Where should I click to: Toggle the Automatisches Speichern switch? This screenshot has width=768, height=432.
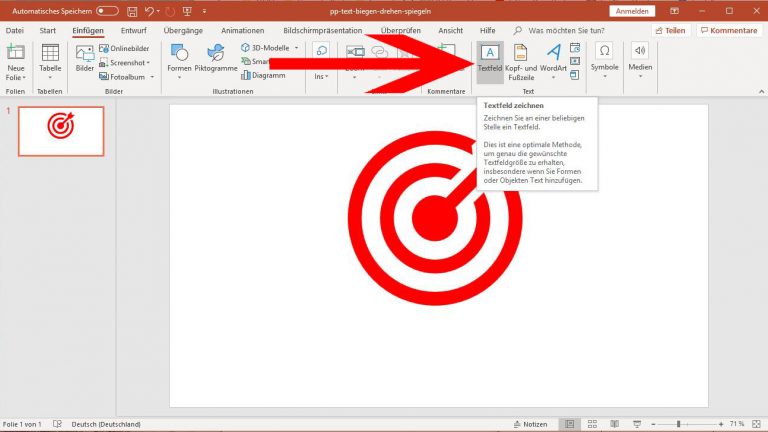click(107, 11)
